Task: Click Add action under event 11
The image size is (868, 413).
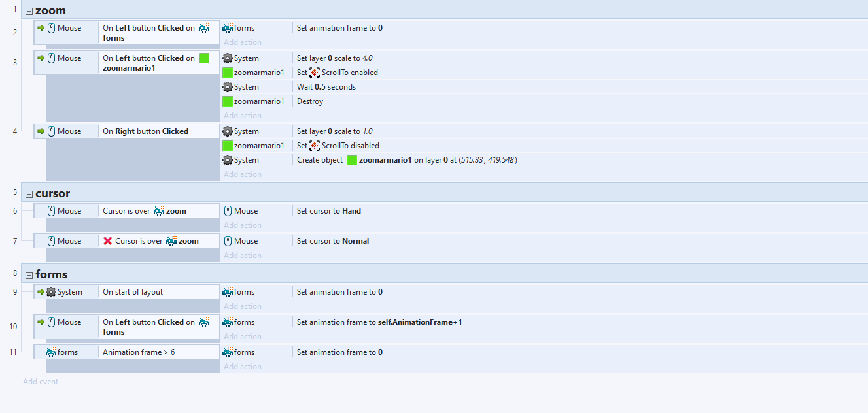Action: [x=243, y=367]
